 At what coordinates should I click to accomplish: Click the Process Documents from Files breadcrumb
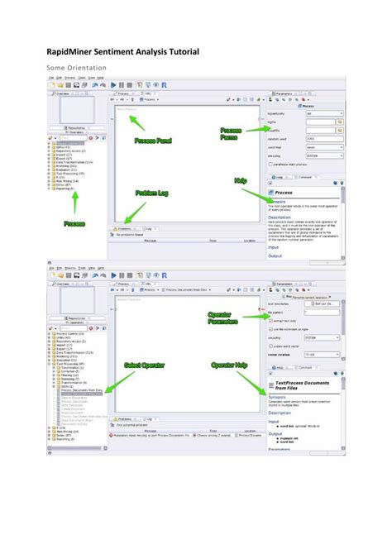tap(186, 289)
